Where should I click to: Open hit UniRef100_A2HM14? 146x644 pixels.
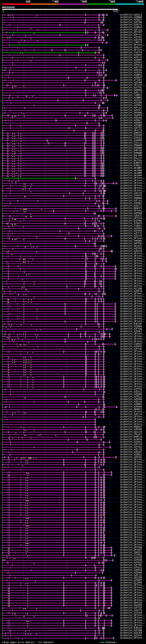point(131,27)
